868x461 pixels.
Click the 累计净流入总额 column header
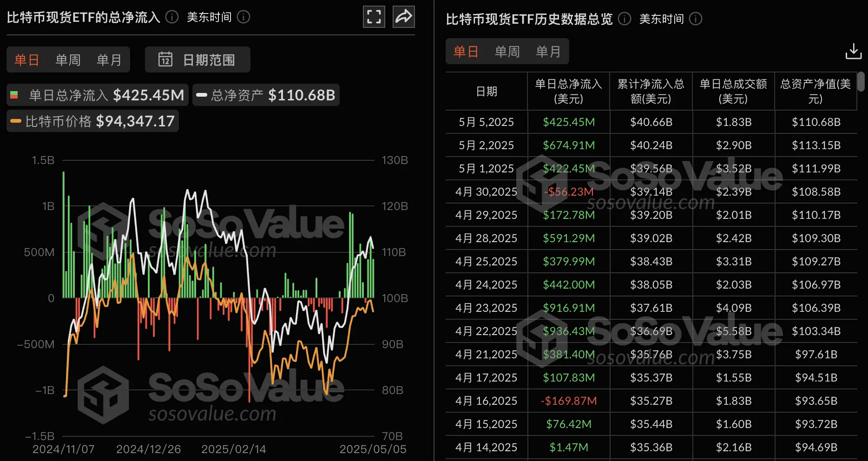click(x=651, y=91)
